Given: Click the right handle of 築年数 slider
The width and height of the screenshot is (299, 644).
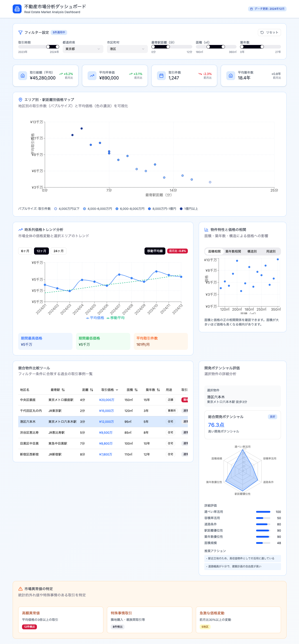Looking at the screenshot, I should click(x=262, y=47).
